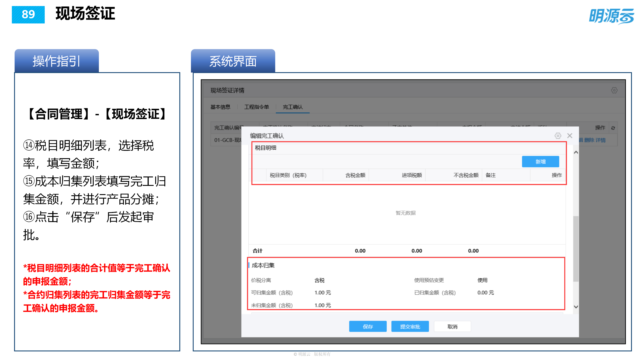Click the 删除 link in the operation column
This screenshot has height=361, width=644.
pos(589,140)
